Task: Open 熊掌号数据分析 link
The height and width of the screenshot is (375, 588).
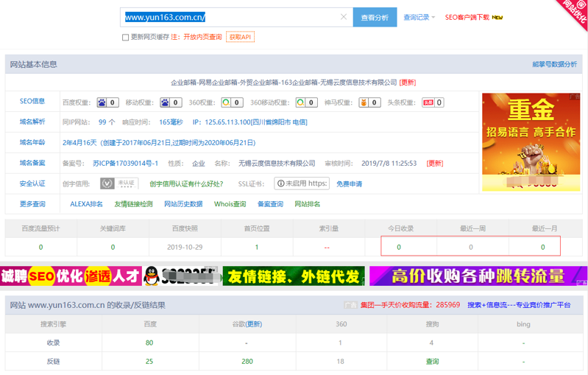Action: pyautogui.click(x=554, y=64)
